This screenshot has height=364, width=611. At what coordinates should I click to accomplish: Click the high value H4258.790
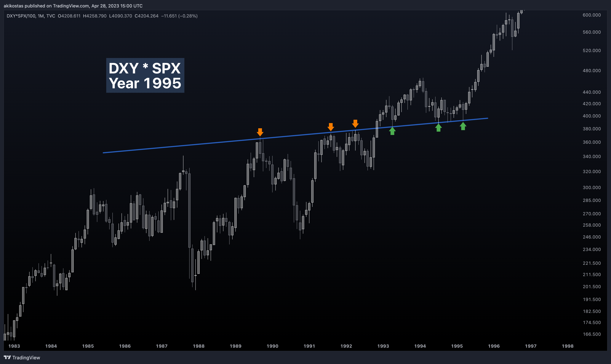[95, 16]
